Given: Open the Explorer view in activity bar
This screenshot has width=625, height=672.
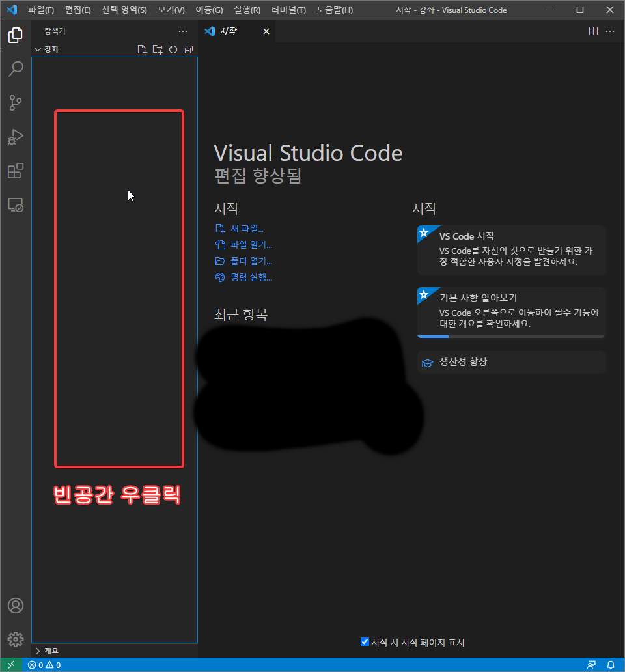Looking at the screenshot, I should click(x=16, y=35).
